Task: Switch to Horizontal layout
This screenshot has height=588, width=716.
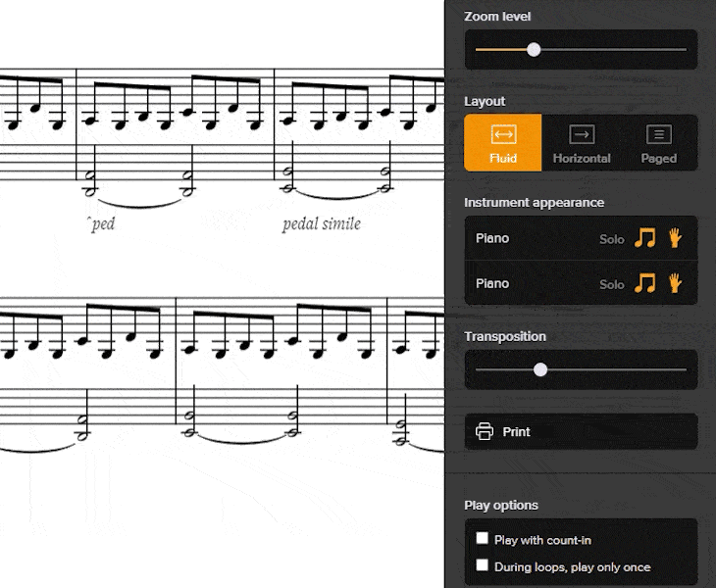Action: 582,143
